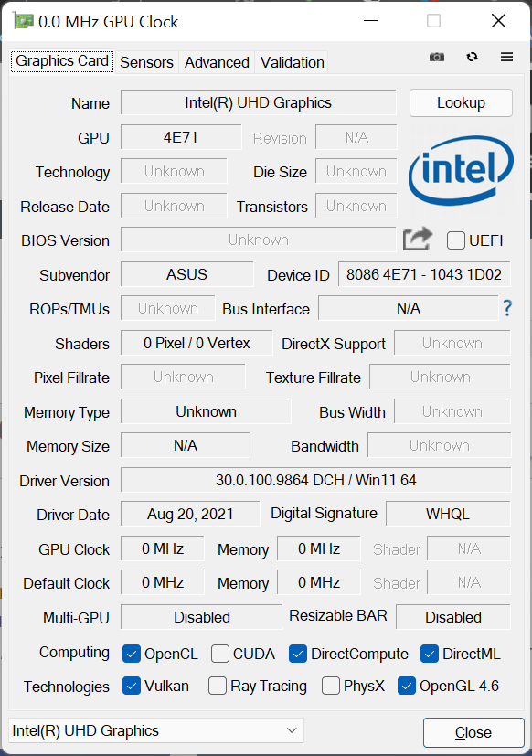Take a screenshot with the camera icon

[437, 57]
